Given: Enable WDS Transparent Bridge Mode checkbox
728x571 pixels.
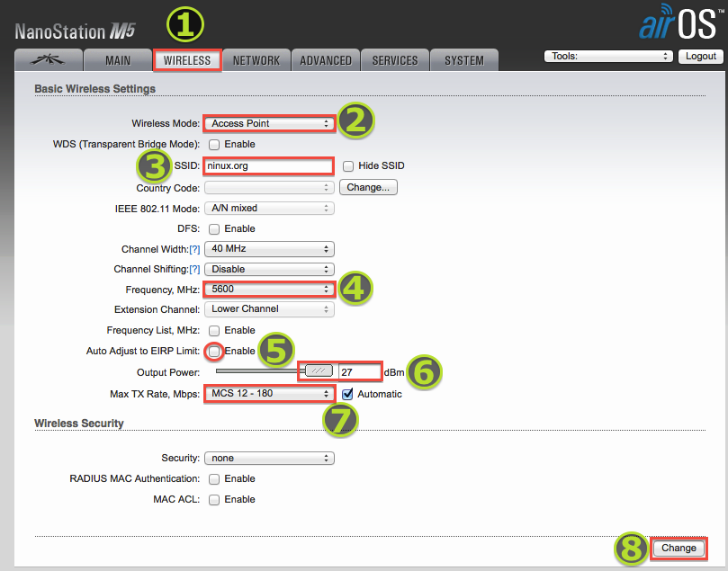Looking at the screenshot, I should pyautogui.click(x=214, y=144).
